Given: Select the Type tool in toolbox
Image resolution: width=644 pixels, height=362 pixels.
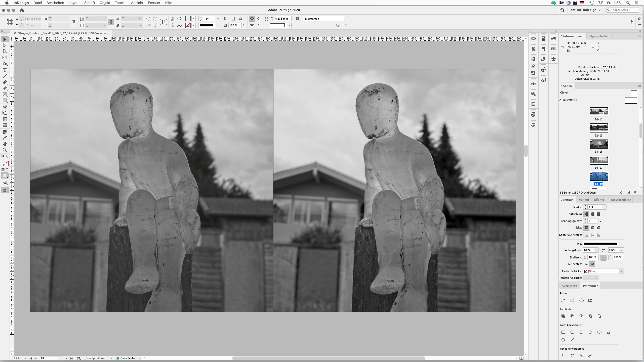Looking at the screenshot, I should (5, 70).
